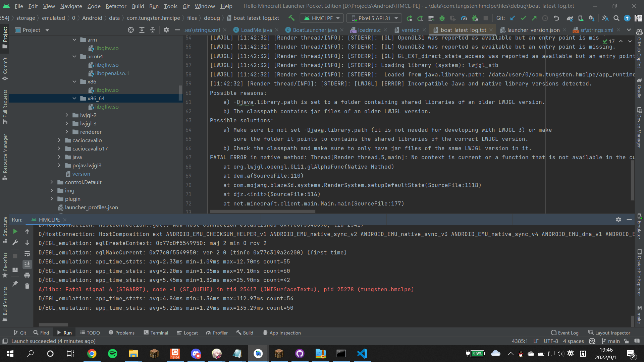
Task: Open Search Everywhere with the magnifier icon
Action: [616, 18]
